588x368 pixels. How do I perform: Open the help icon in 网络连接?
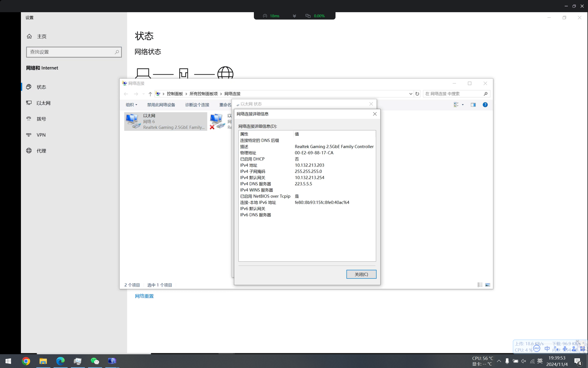(485, 105)
